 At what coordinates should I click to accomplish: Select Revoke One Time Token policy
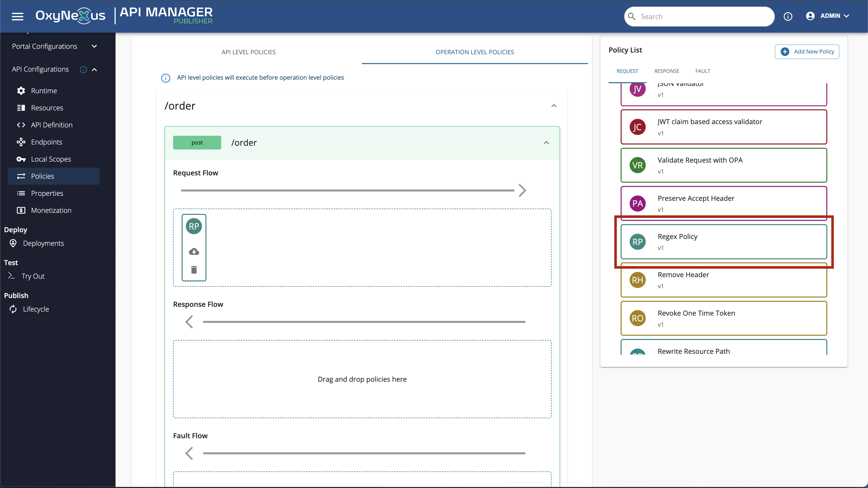point(723,318)
